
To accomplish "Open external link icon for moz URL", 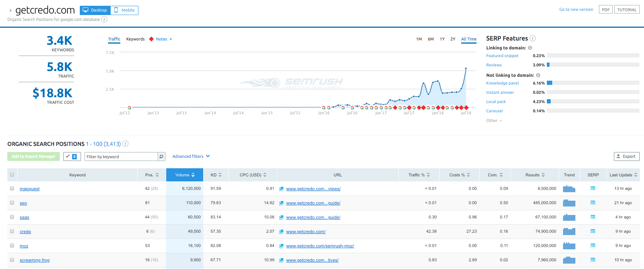I will click(x=282, y=246).
